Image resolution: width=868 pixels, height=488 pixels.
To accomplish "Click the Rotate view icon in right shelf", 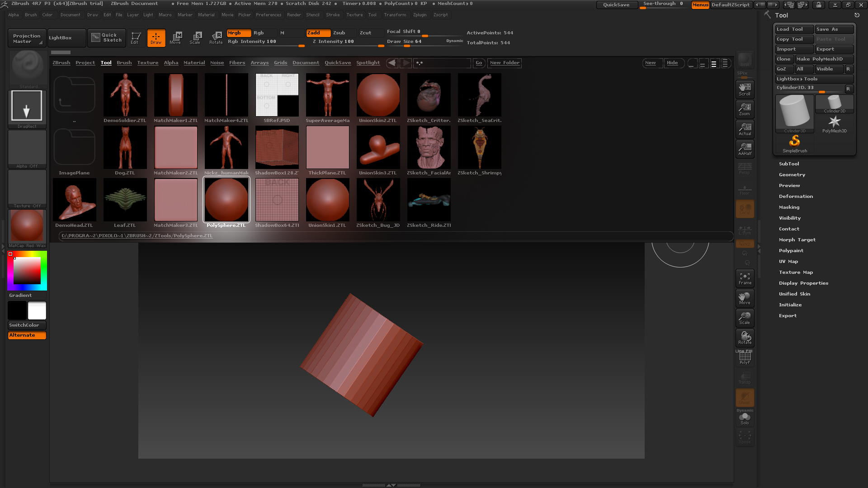I will point(745,338).
